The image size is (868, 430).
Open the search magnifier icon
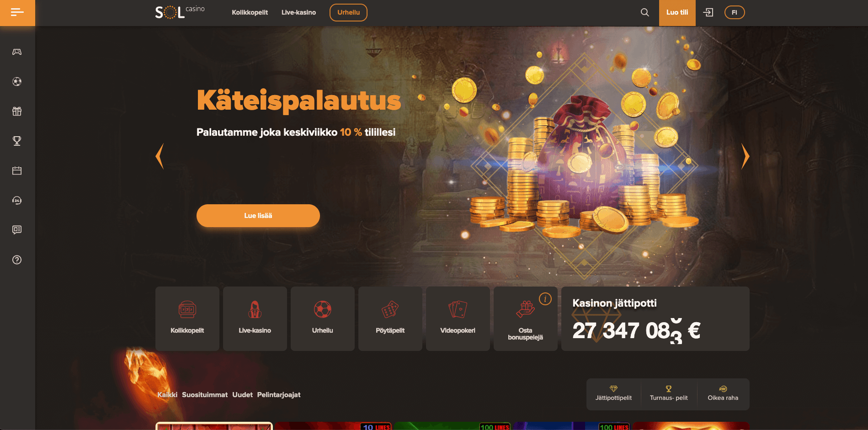coord(644,12)
